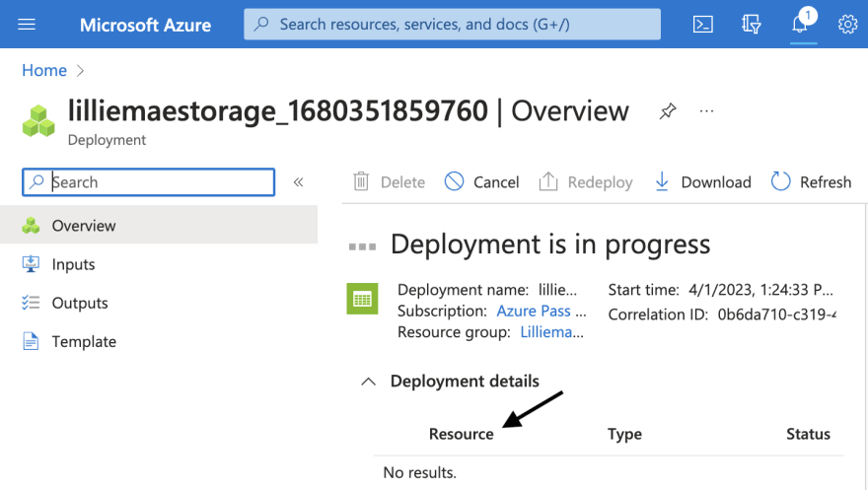The height and width of the screenshot is (490, 868).
Task: Click the Delete toolbar button
Action: (x=390, y=182)
